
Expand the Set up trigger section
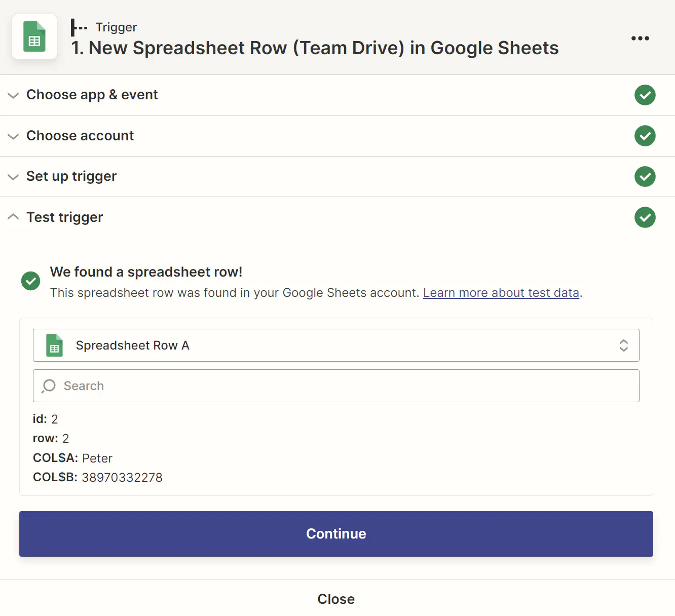click(x=337, y=176)
